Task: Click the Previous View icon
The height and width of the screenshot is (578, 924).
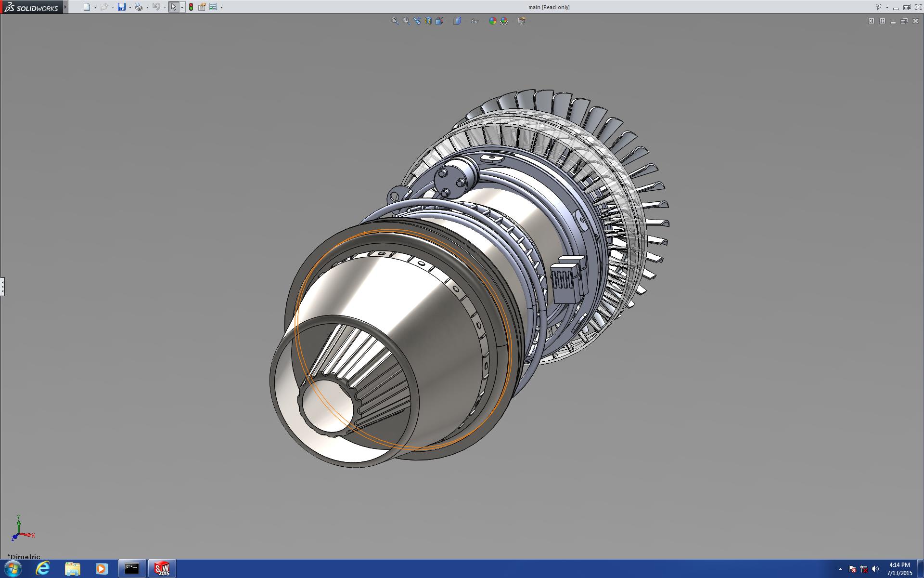Action: (x=417, y=21)
